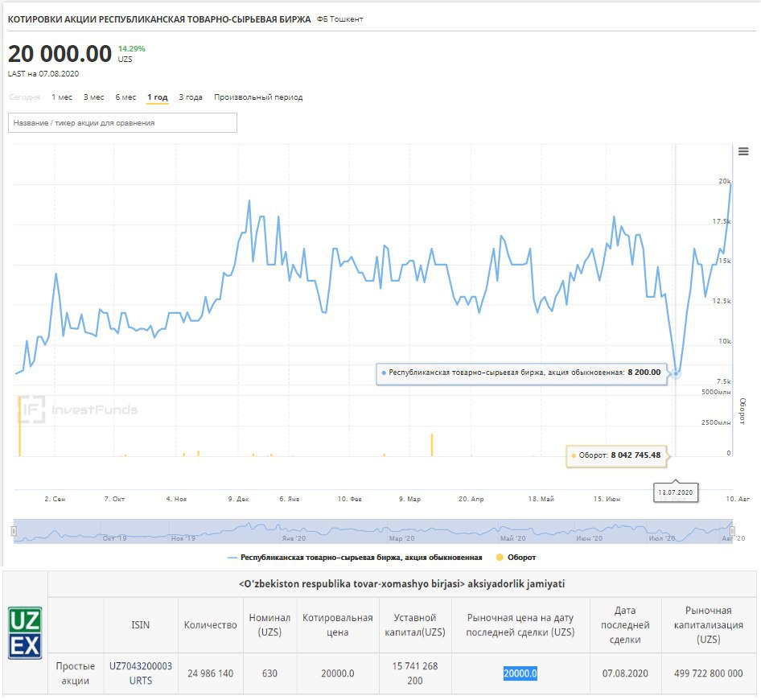This screenshot has width=761, height=700.
Task: Click the 18.07.2020 date tooltip
Action: [x=676, y=492]
